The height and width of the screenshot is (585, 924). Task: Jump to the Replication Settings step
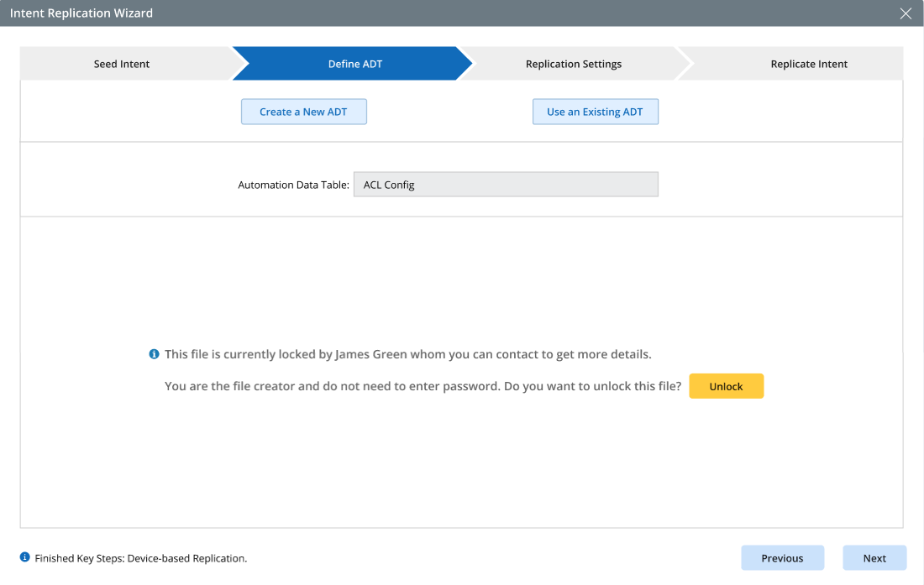573,64
